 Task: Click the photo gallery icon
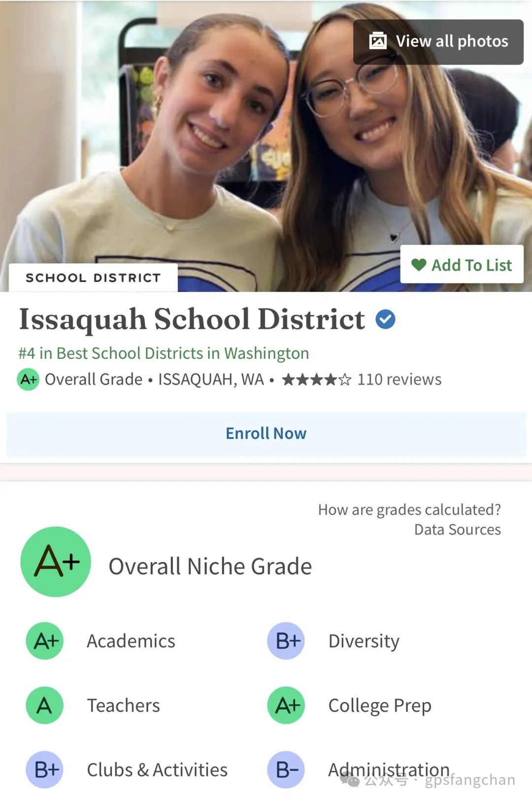point(378,41)
